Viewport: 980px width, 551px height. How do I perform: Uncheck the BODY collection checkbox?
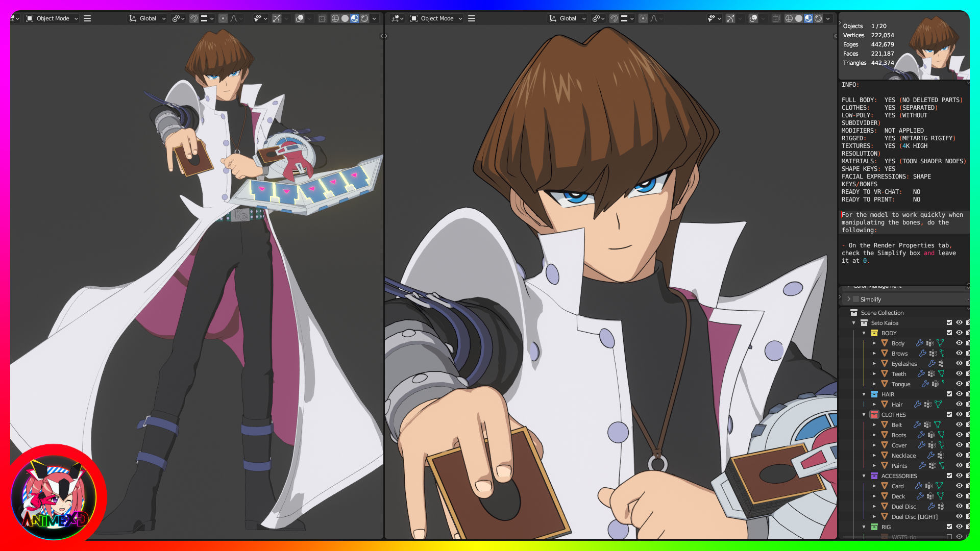(949, 333)
